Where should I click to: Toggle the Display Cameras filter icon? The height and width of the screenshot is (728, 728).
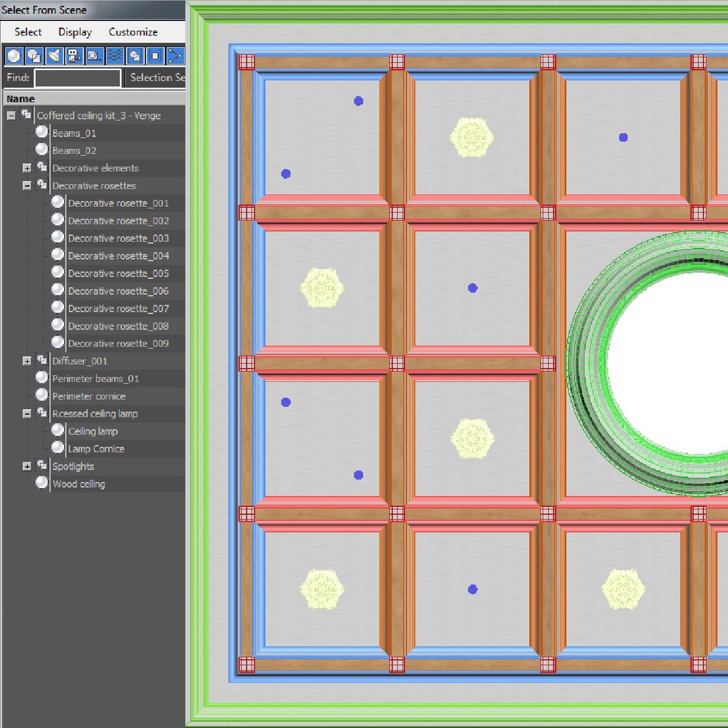click(74, 56)
